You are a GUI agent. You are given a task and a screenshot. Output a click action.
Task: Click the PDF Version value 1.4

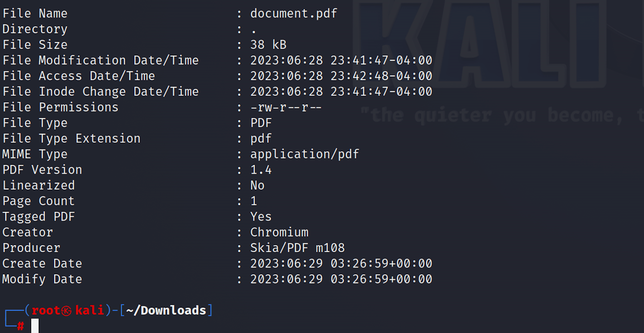[x=261, y=170]
